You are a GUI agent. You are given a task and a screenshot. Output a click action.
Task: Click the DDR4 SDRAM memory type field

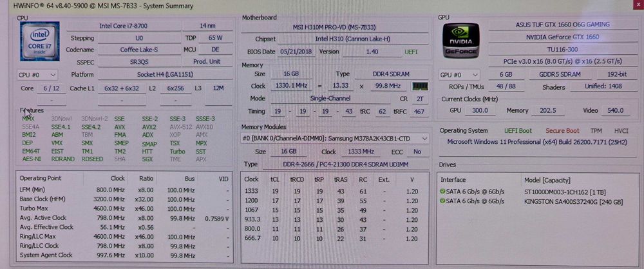pos(392,74)
